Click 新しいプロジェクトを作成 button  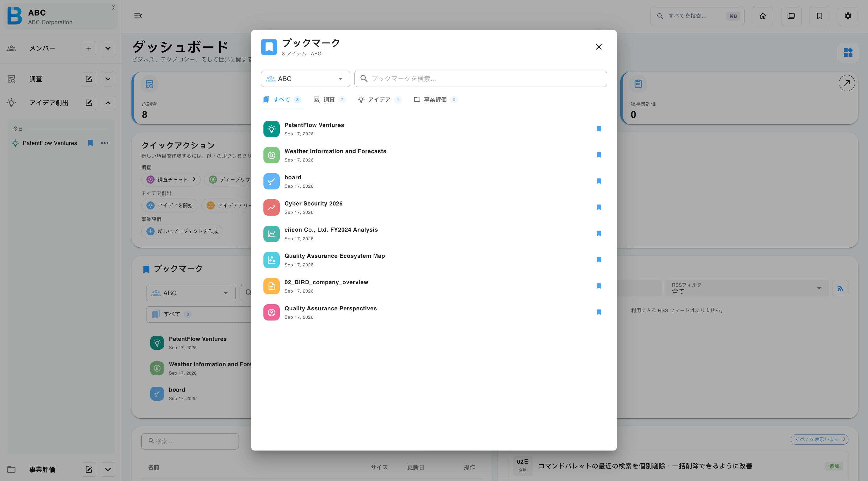coord(182,231)
